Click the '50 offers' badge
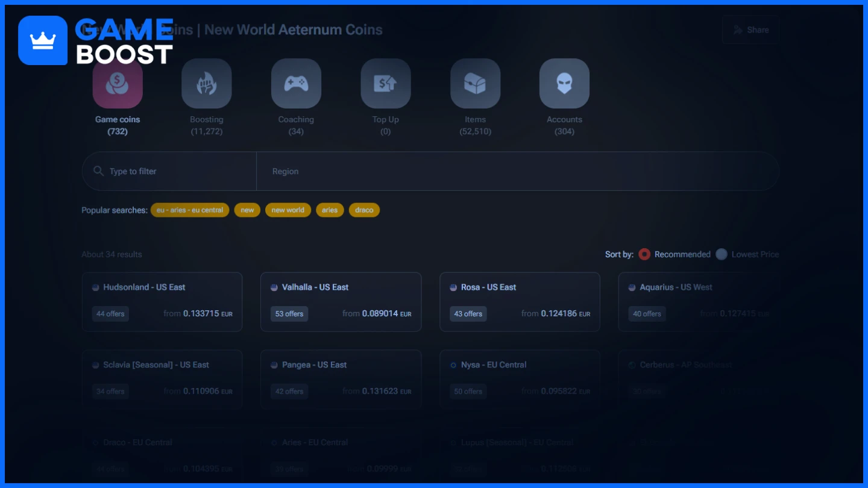Image resolution: width=868 pixels, height=488 pixels. pos(468,392)
